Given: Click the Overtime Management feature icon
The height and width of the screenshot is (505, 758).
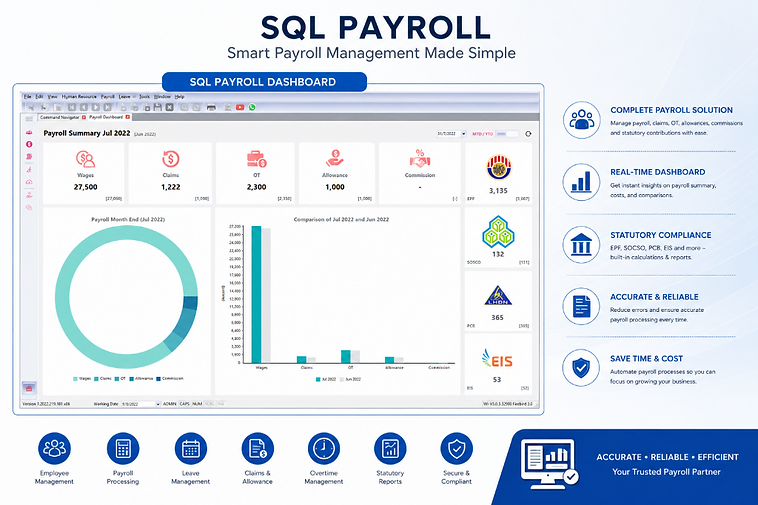Looking at the screenshot, I should point(323,448).
